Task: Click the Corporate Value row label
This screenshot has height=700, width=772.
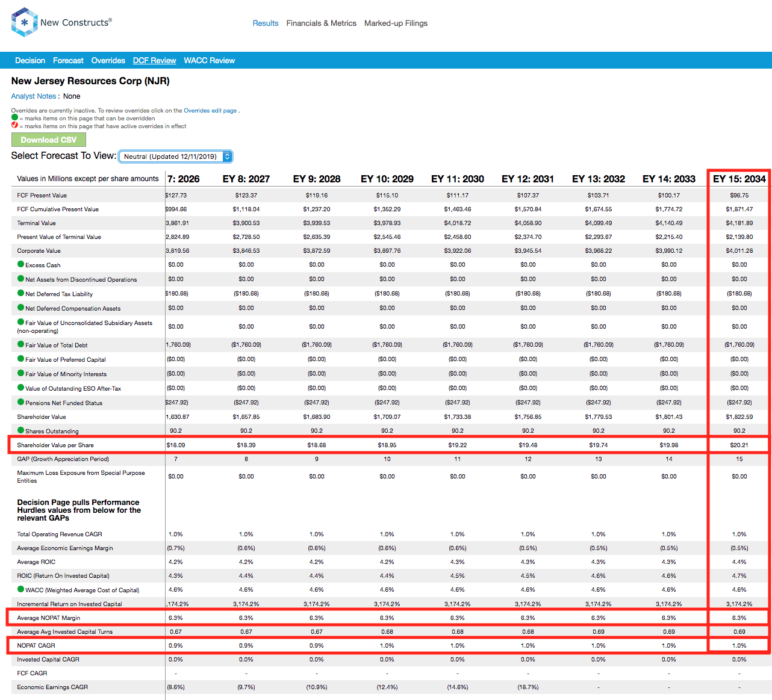Action: pyautogui.click(x=39, y=251)
